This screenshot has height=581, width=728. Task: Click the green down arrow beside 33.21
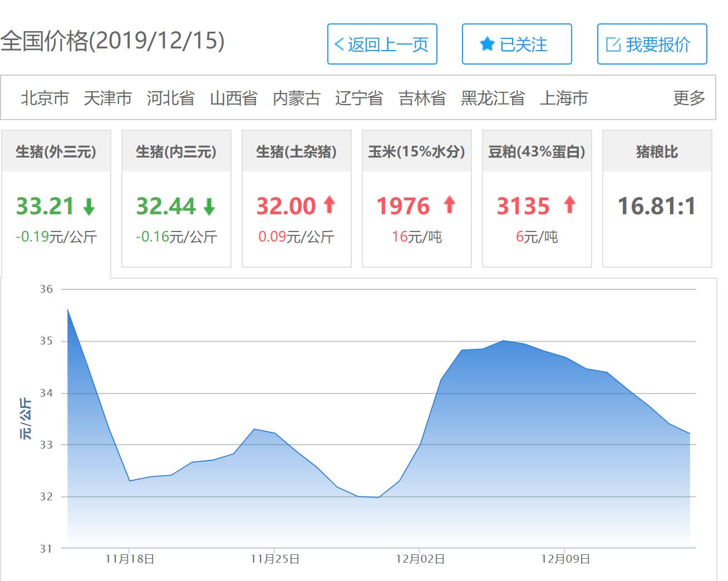[88, 206]
